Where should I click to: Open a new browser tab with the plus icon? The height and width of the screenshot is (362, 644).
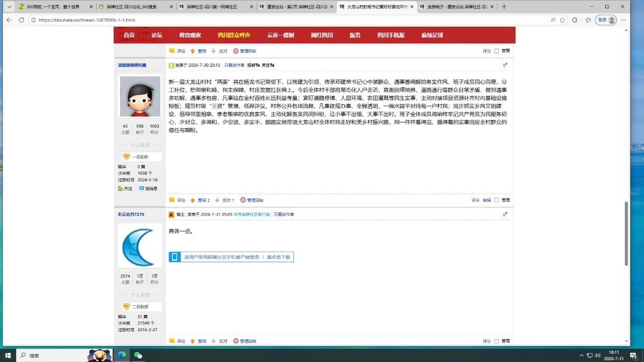[x=504, y=7]
